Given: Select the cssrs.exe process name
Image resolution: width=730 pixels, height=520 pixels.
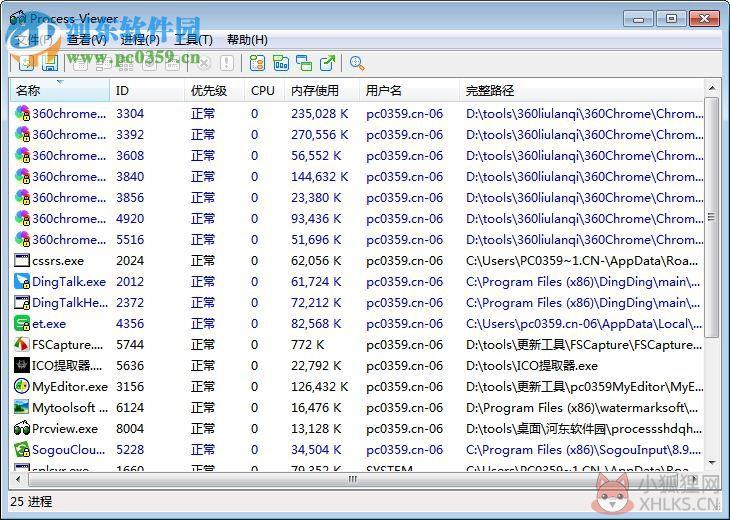Looking at the screenshot, I should pos(58,261).
